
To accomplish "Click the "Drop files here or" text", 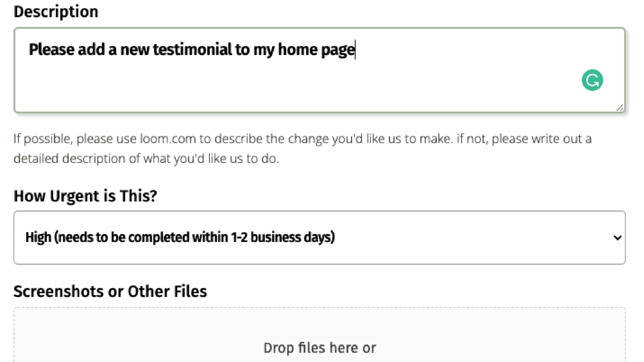I will click(319, 348).
